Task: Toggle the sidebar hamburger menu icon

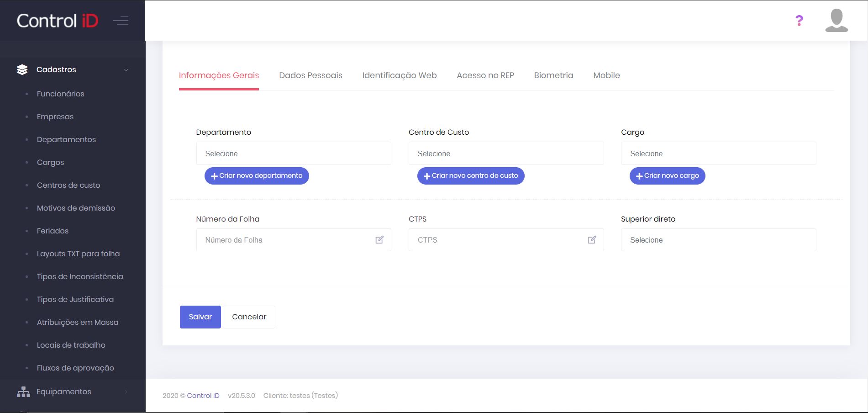Action: pos(121,21)
